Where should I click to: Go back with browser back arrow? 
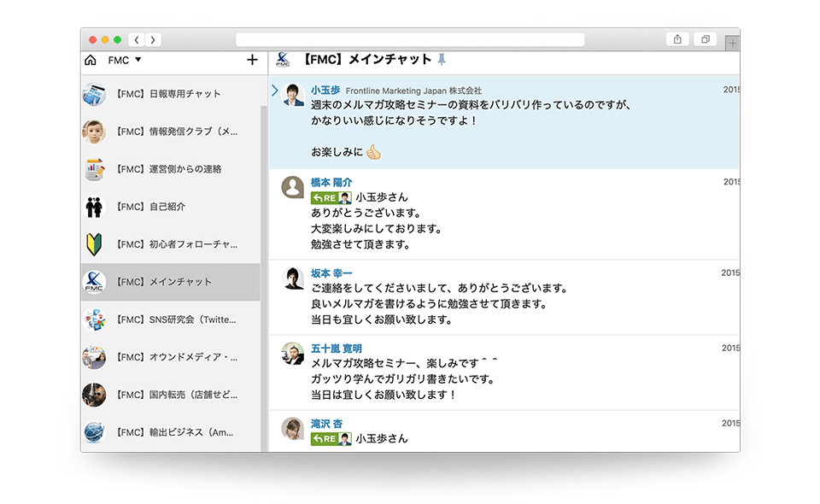tap(137, 39)
